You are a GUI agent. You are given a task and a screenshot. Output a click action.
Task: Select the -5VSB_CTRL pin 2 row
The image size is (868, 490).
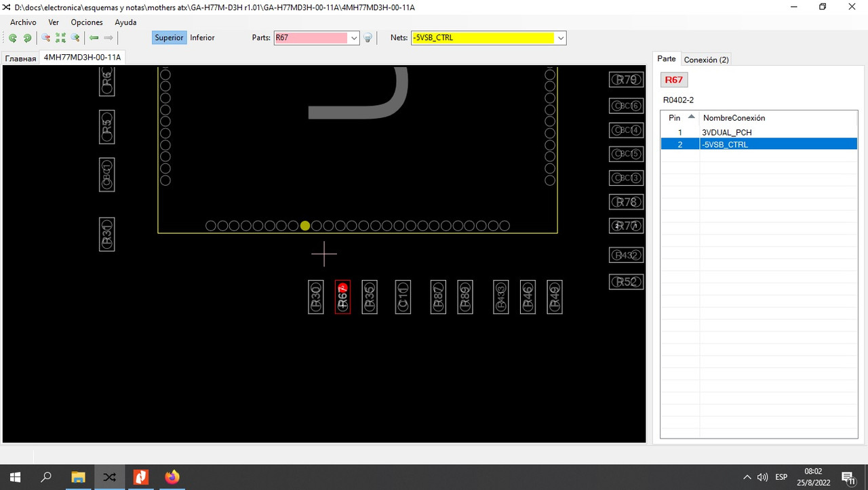pyautogui.click(x=759, y=144)
